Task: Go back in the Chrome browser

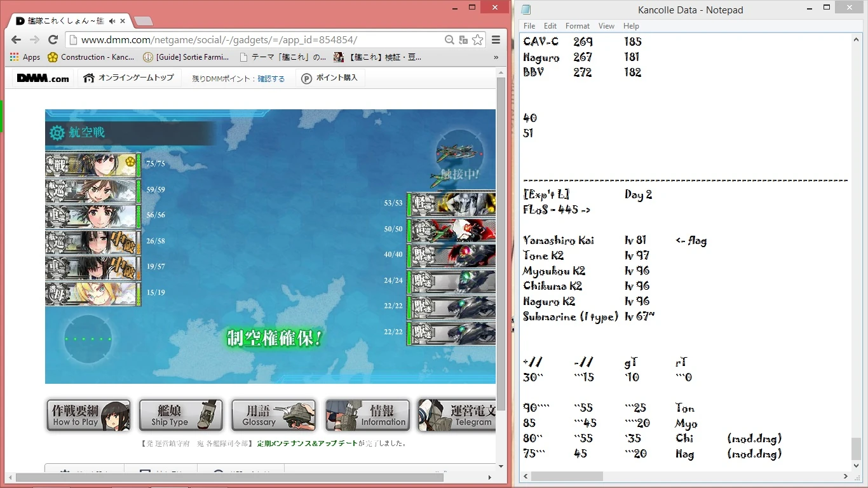Action: pos(17,40)
